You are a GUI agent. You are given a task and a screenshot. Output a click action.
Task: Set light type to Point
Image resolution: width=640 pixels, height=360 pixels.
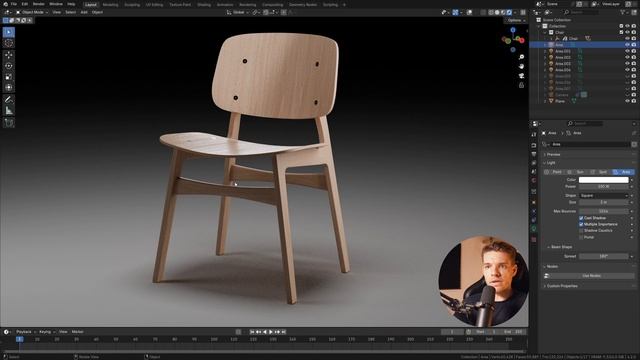555,172
